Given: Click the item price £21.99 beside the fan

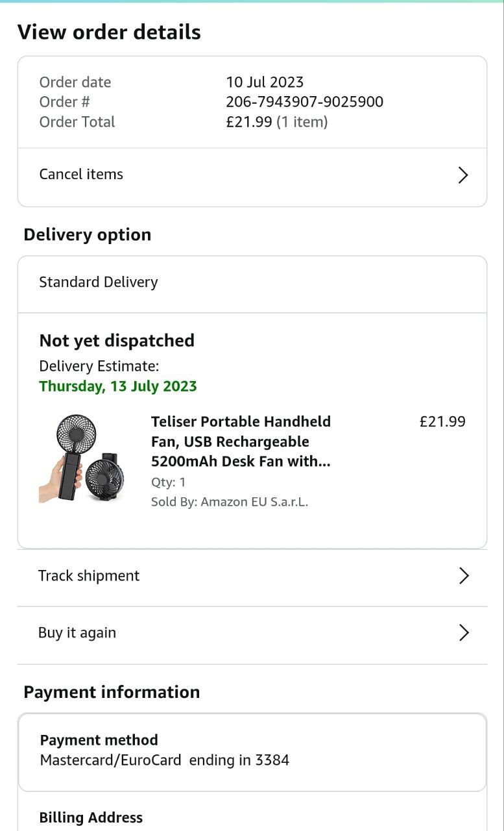Looking at the screenshot, I should pos(442,422).
